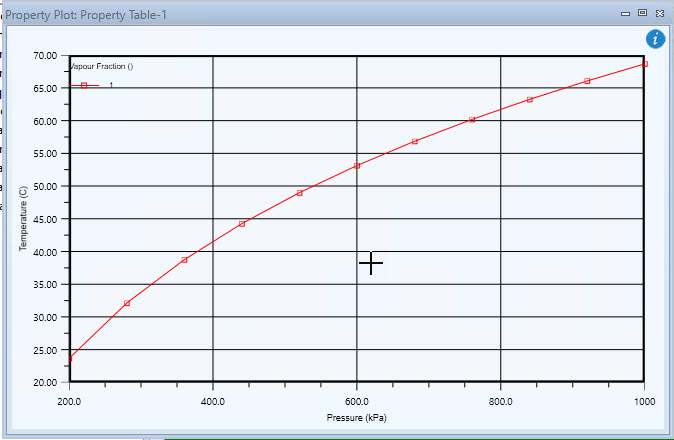Close the Property Plot window
The width and height of the screenshot is (674, 440).
point(659,12)
